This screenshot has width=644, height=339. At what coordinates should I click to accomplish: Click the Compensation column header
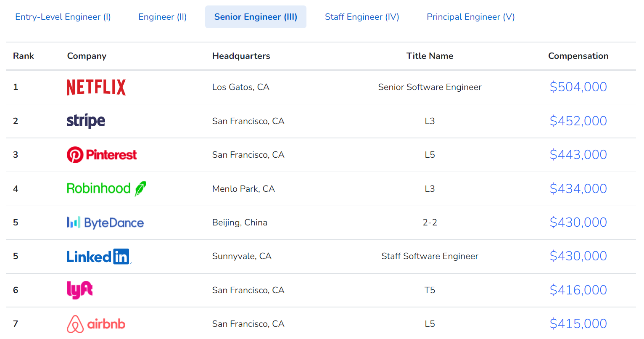(578, 56)
